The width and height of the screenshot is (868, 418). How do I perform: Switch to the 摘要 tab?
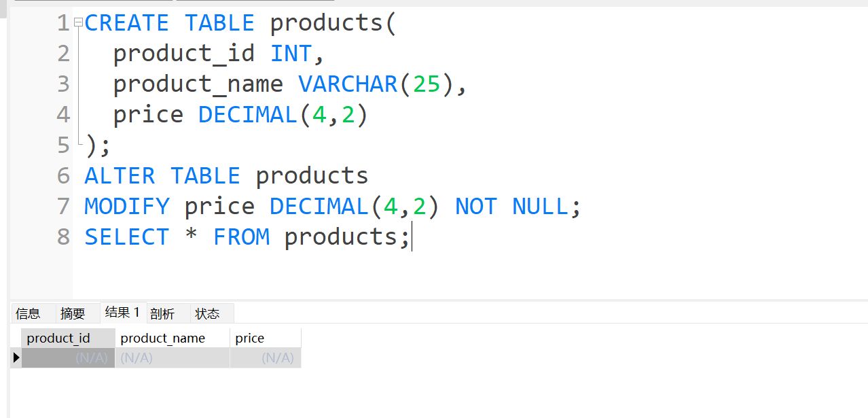[73, 313]
